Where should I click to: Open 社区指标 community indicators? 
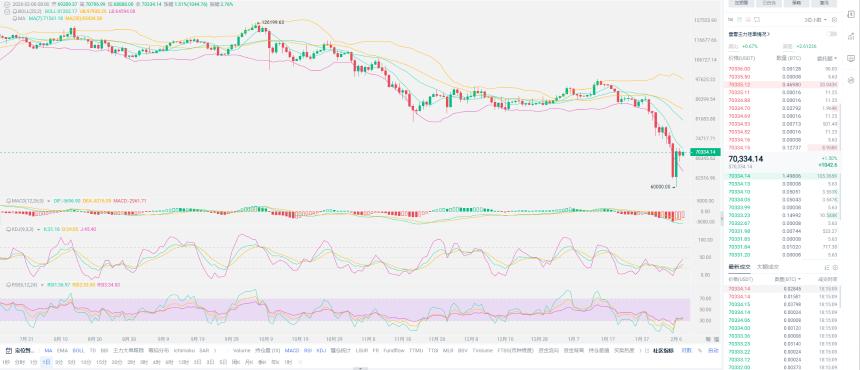663,350
